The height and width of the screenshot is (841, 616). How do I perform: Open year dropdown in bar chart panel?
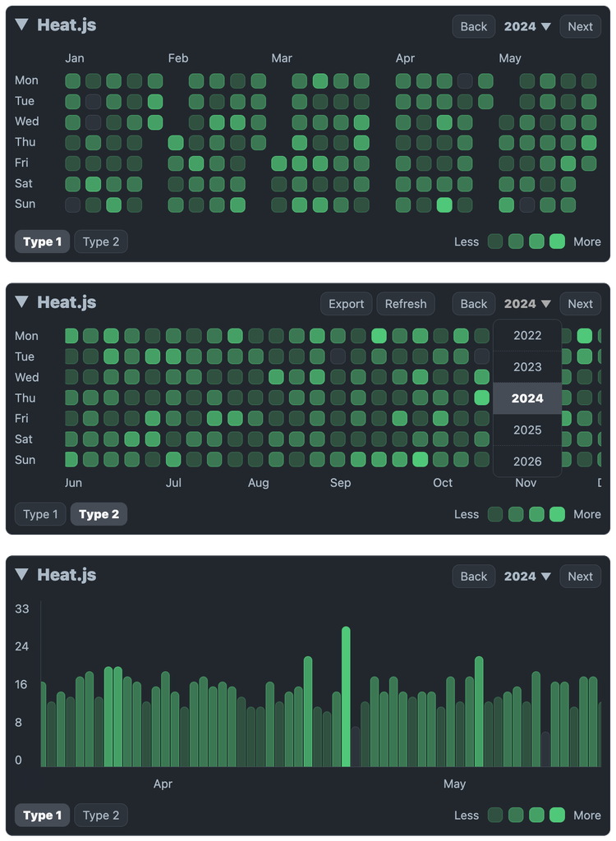pos(527,576)
